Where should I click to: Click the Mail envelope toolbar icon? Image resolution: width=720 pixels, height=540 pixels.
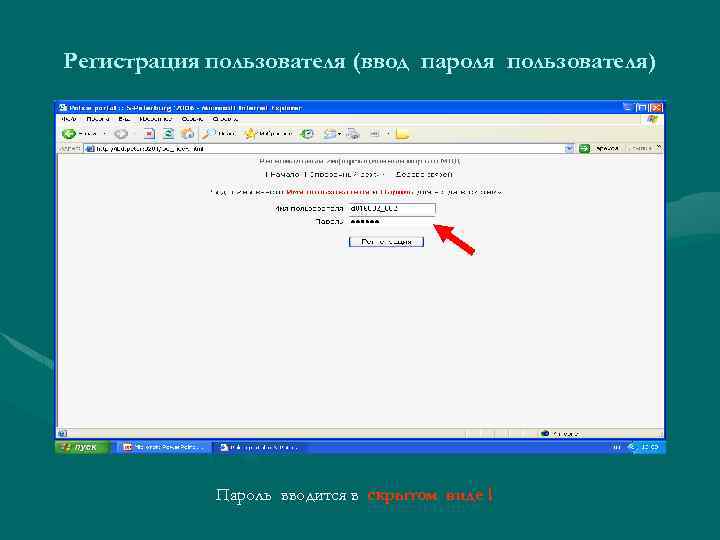click(x=330, y=134)
